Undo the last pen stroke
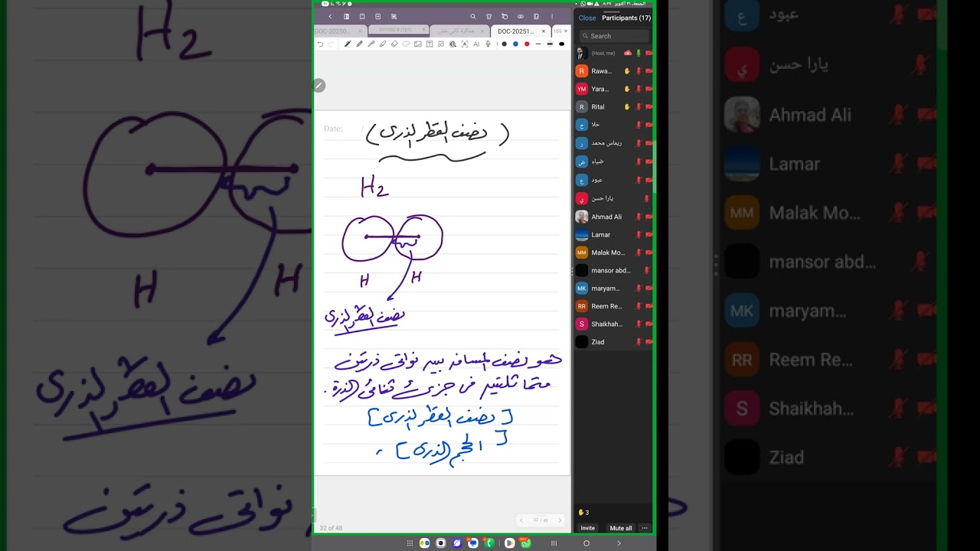This screenshot has height=551, width=980. point(320,44)
